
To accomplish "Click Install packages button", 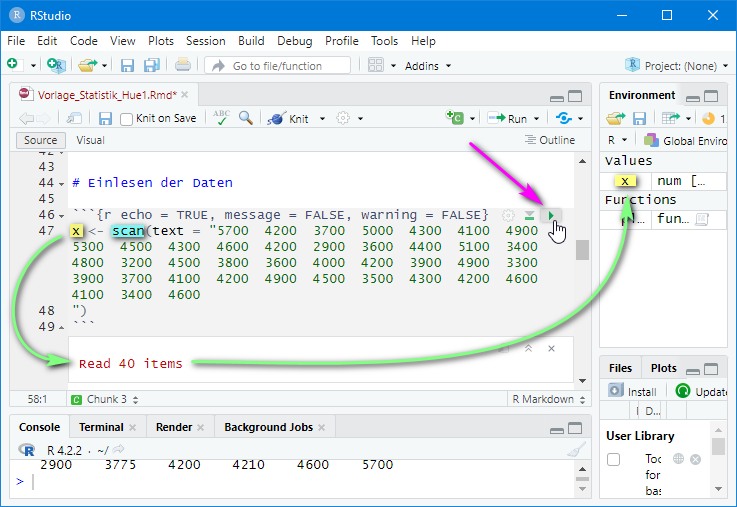I will (x=632, y=391).
